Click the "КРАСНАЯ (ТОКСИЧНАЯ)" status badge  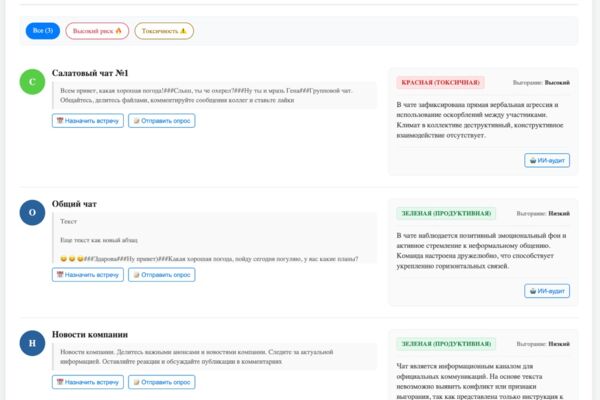click(x=440, y=82)
